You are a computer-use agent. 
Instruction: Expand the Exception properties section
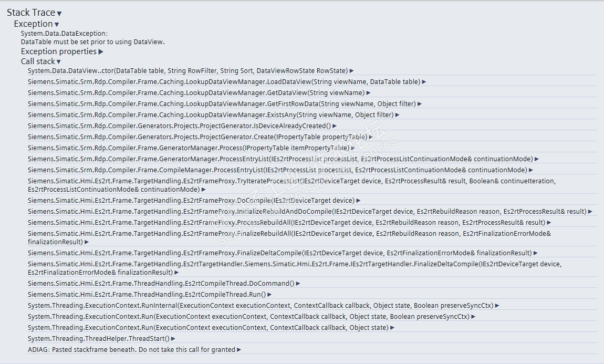(101, 51)
